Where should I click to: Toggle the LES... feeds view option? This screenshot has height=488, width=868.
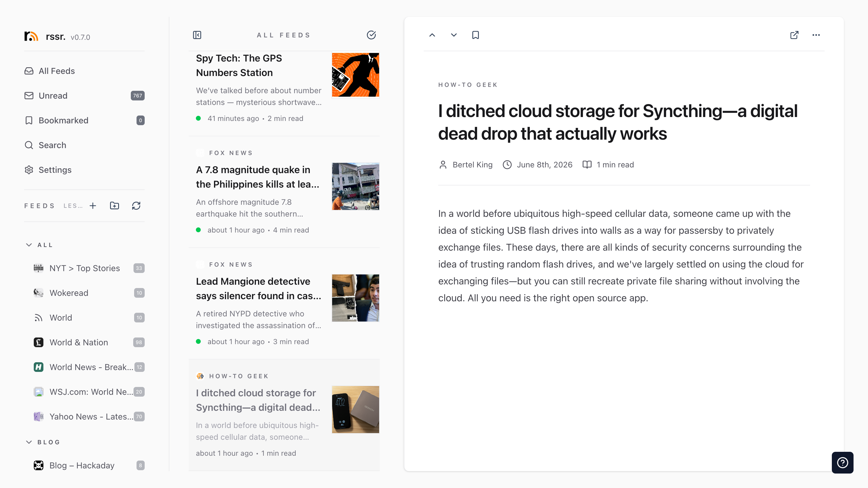coord(73,206)
